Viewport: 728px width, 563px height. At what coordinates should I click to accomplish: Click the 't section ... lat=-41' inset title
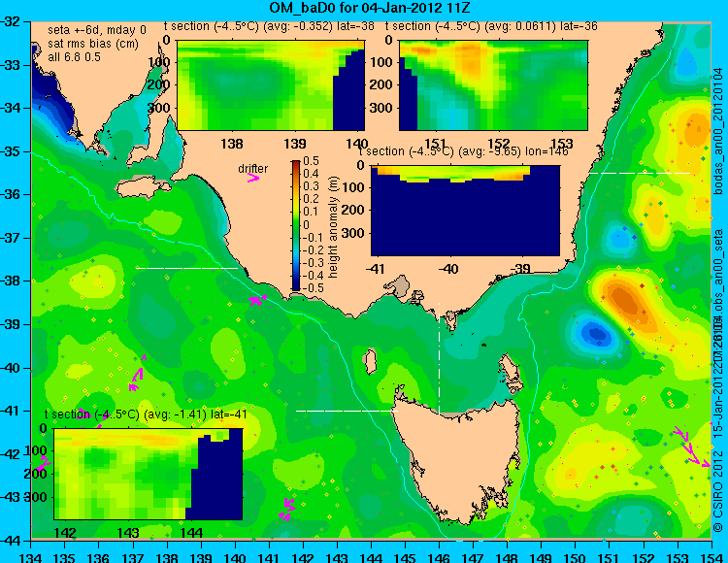pyautogui.click(x=146, y=414)
